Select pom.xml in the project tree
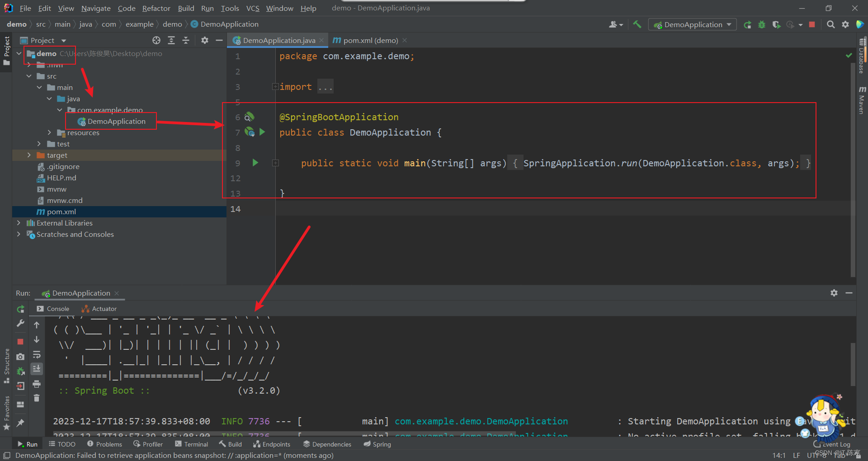The image size is (868, 461). 57,212
